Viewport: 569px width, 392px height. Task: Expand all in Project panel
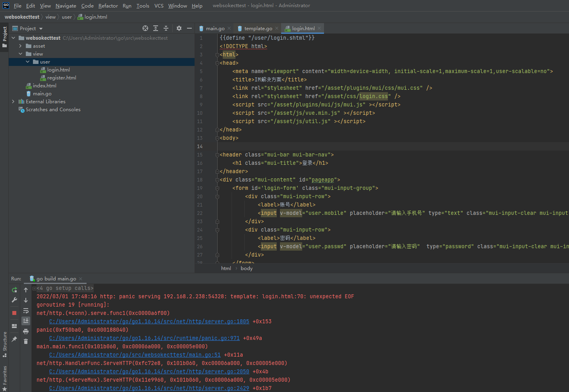156,28
